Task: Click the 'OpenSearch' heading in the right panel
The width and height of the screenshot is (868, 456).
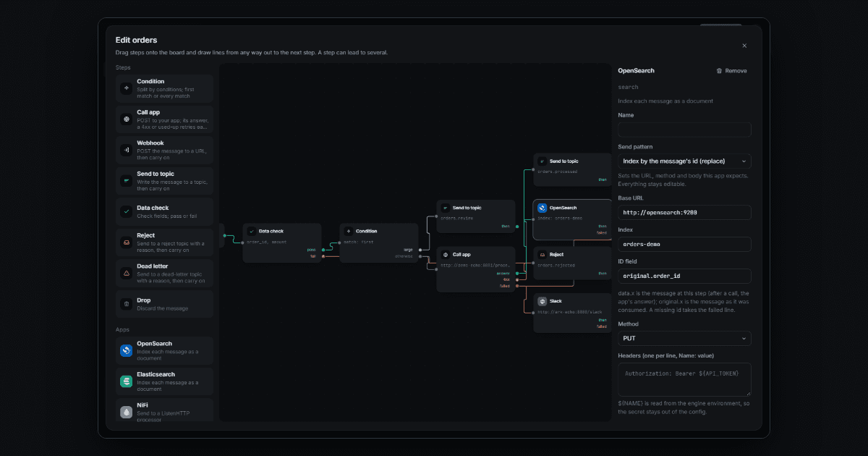Action: pos(636,71)
